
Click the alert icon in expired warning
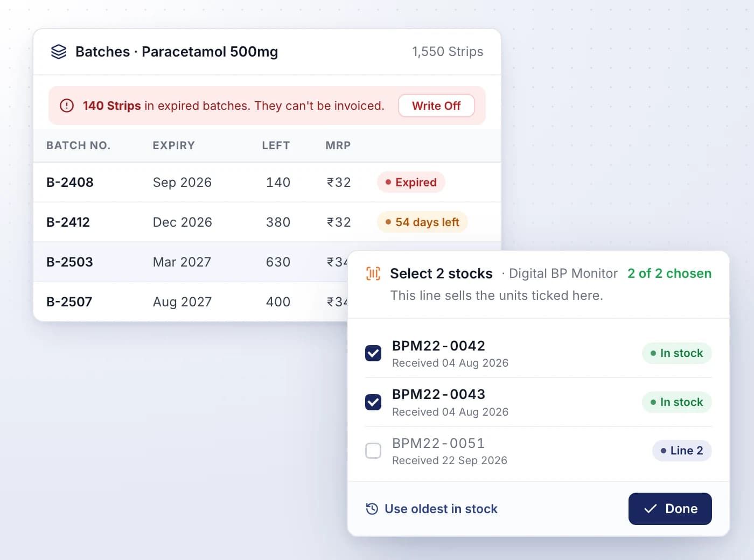[67, 106]
